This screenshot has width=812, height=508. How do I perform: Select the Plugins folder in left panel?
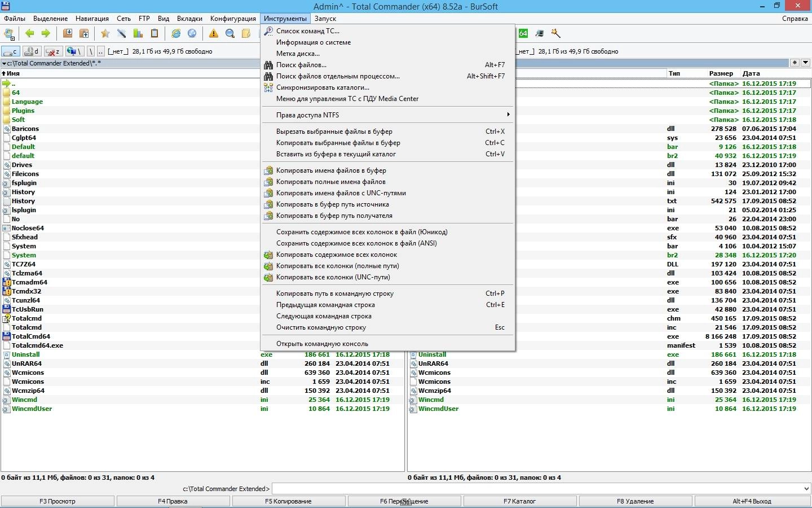(23, 111)
